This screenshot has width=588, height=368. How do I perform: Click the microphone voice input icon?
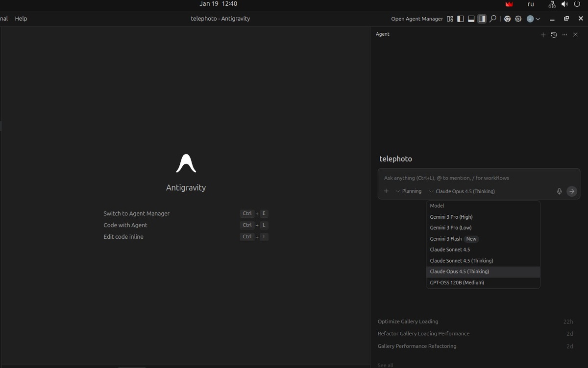[x=559, y=191]
